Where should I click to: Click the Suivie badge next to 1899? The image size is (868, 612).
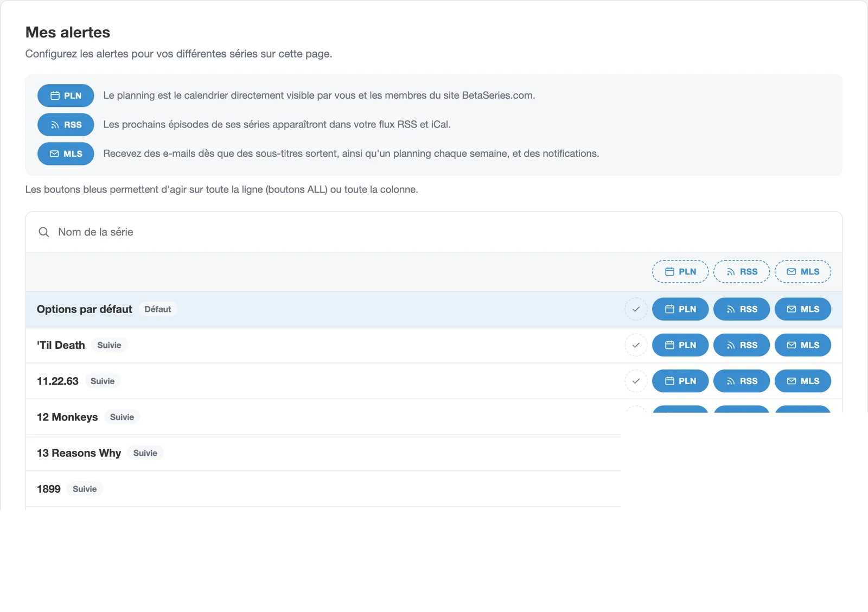[x=85, y=489]
